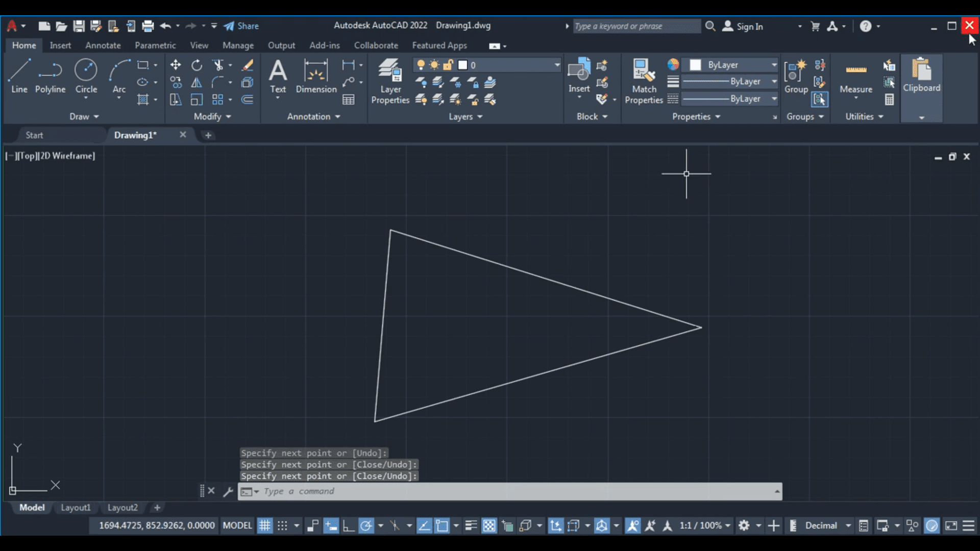
Task: Activate the Move tool
Action: [175, 65]
